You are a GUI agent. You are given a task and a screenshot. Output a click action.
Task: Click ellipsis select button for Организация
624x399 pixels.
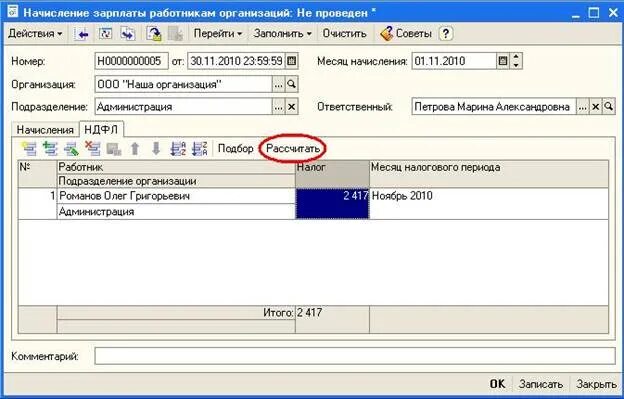(279, 84)
